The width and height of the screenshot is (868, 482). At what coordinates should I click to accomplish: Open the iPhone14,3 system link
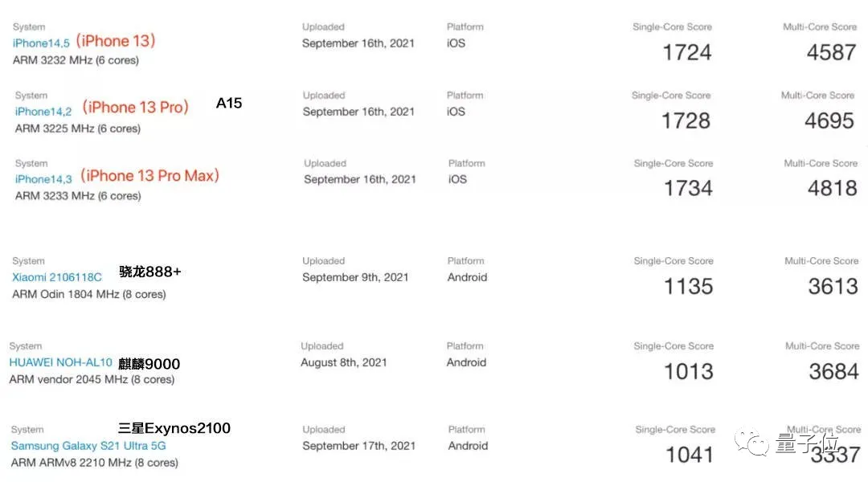43,179
